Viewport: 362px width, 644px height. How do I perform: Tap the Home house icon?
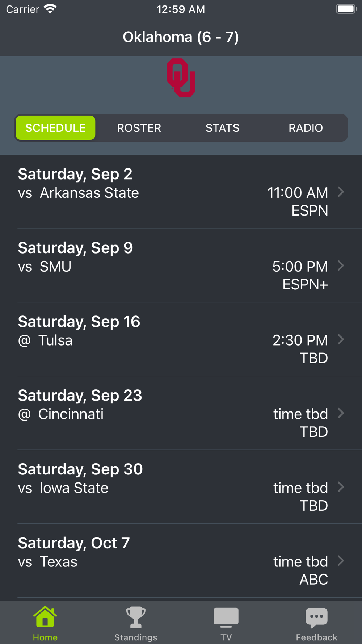(45, 617)
